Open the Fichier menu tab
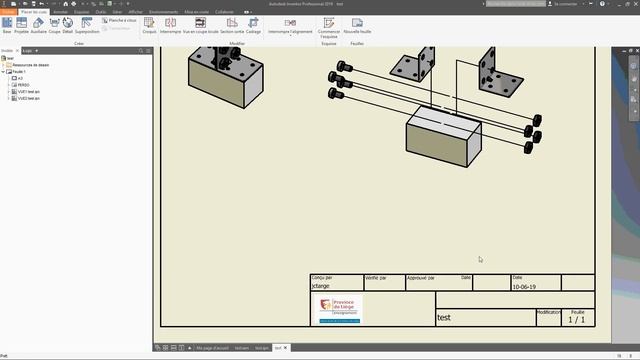The image size is (640, 360). click(x=8, y=12)
